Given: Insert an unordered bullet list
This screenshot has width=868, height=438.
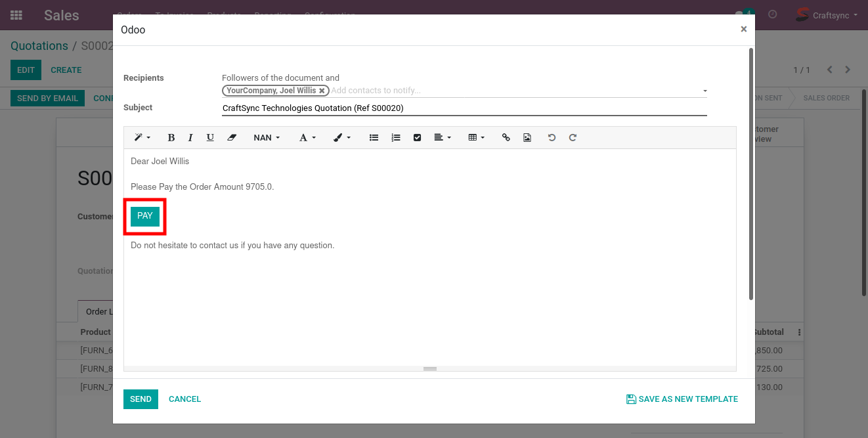Looking at the screenshot, I should pos(374,138).
